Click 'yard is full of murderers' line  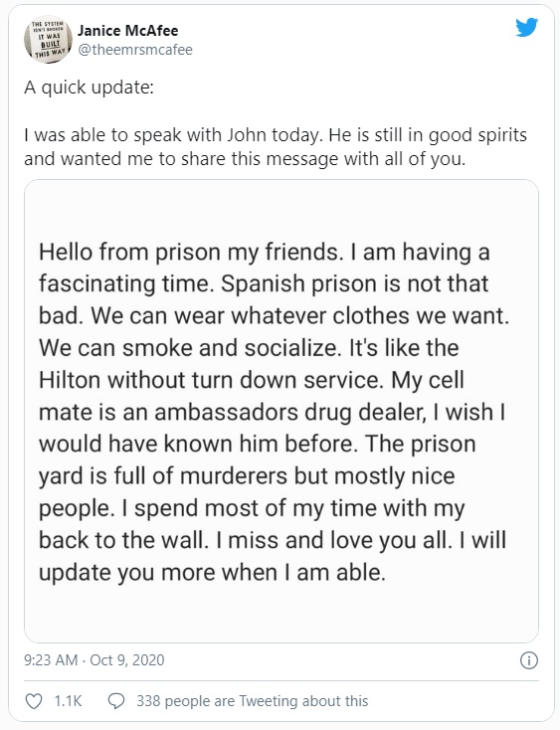(x=247, y=476)
